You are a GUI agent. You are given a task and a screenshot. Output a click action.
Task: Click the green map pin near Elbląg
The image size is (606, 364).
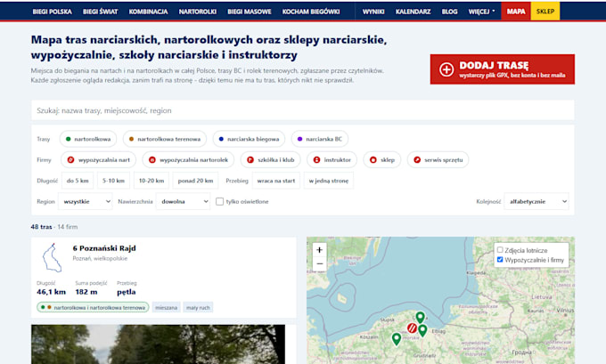422,331
